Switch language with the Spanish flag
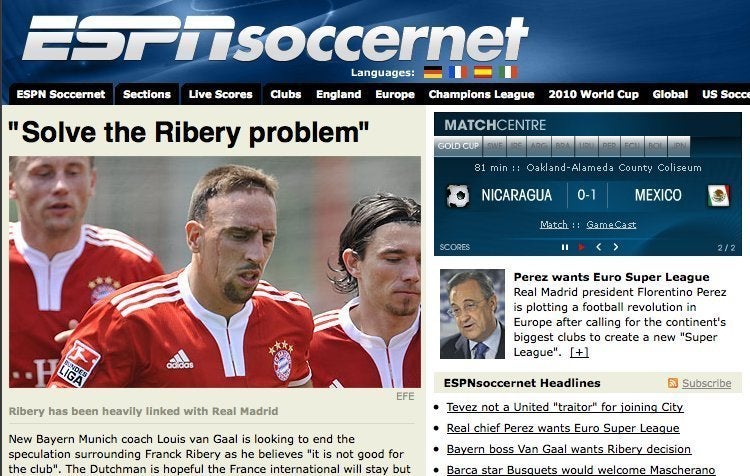 pyautogui.click(x=483, y=72)
